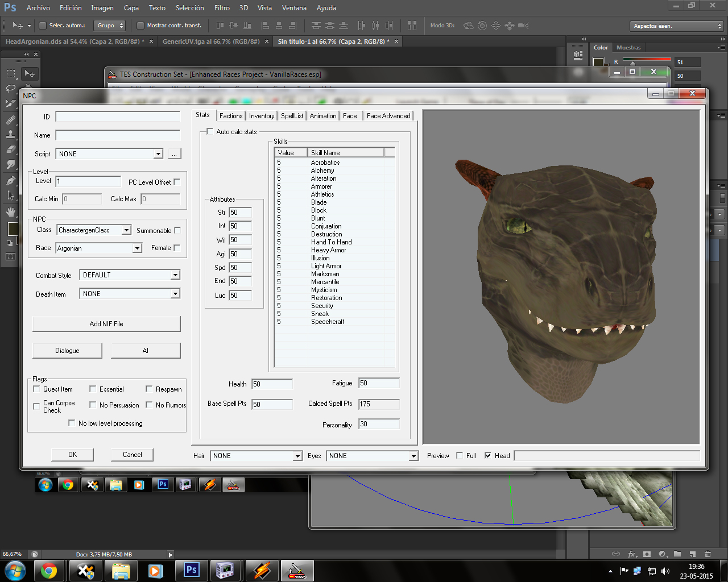
Task: Open the Hair dropdown list
Action: (297, 456)
